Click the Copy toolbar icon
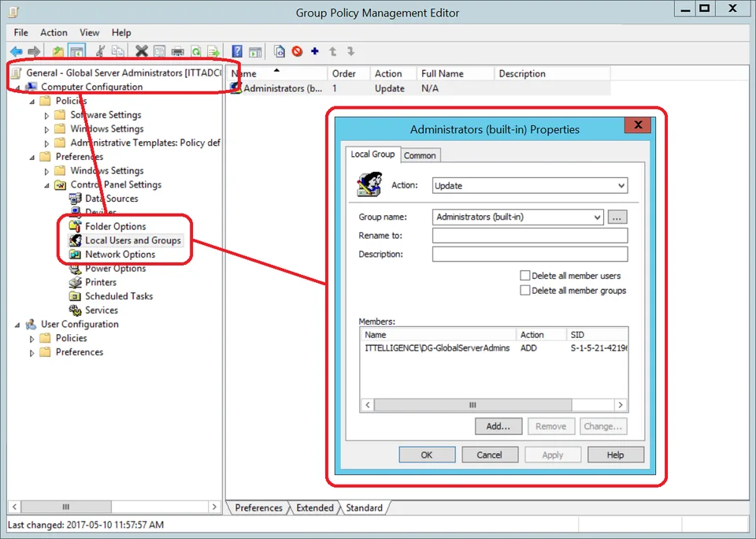Image resolution: width=756 pixels, height=539 pixels. tap(117, 51)
